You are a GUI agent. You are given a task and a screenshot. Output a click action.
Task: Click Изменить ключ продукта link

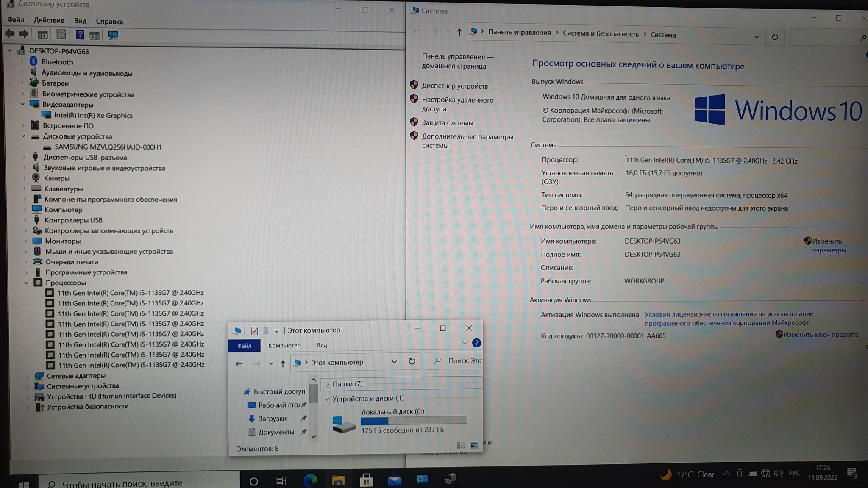821,335
